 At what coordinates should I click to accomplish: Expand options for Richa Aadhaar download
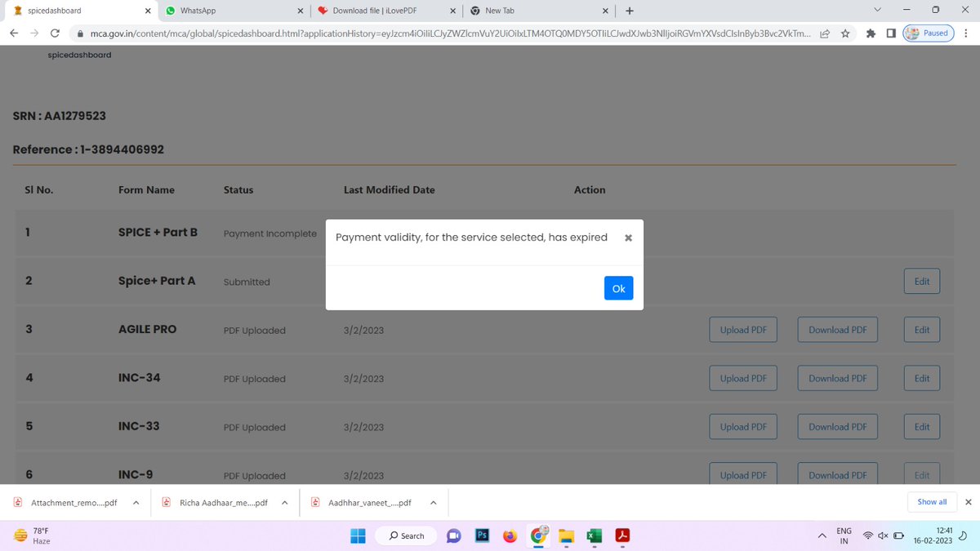point(284,502)
